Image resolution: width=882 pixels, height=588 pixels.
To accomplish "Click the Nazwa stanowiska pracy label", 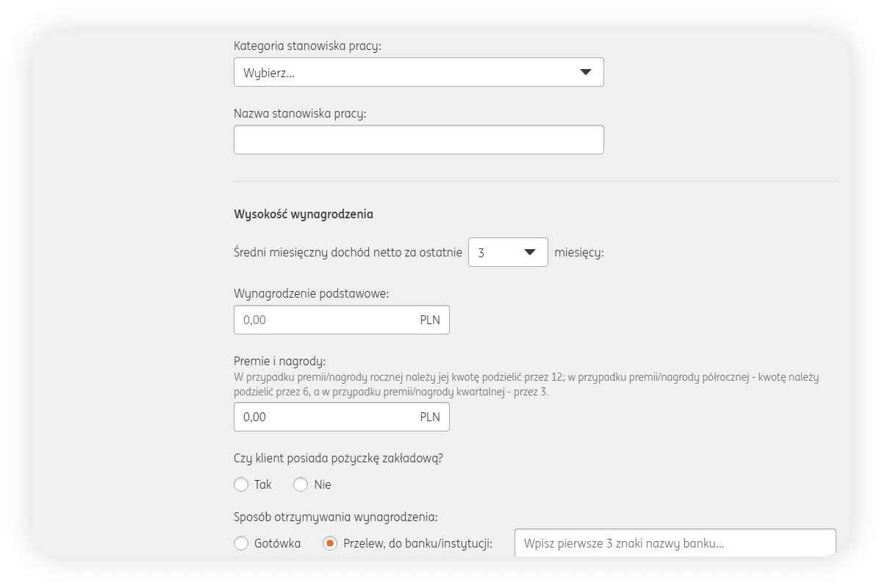I will click(x=300, y=113).
